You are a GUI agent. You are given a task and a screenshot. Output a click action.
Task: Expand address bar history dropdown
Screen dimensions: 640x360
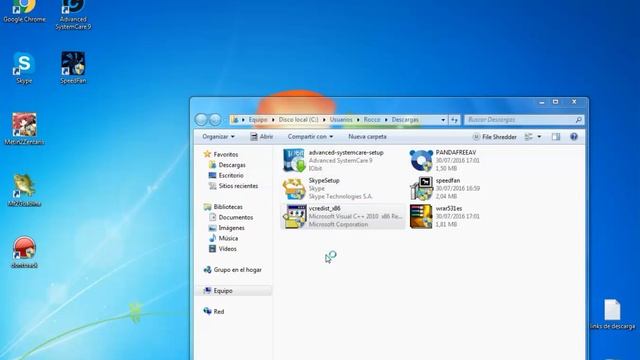[x=443, y=120]
